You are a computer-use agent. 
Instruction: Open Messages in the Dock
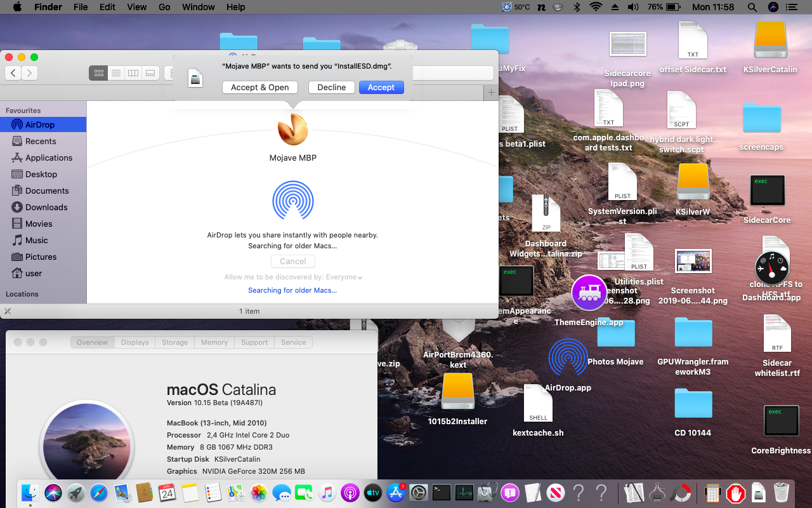pos(281,493)
